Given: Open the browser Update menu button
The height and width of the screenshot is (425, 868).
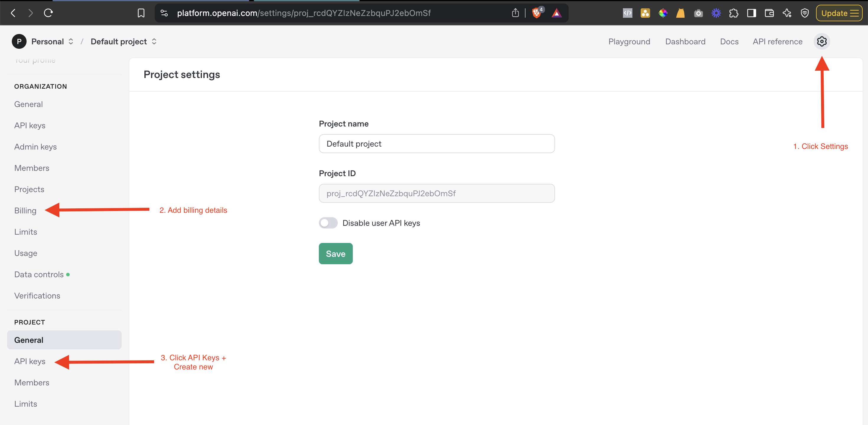Looking at the screenshot, I should tap(839, 13).
